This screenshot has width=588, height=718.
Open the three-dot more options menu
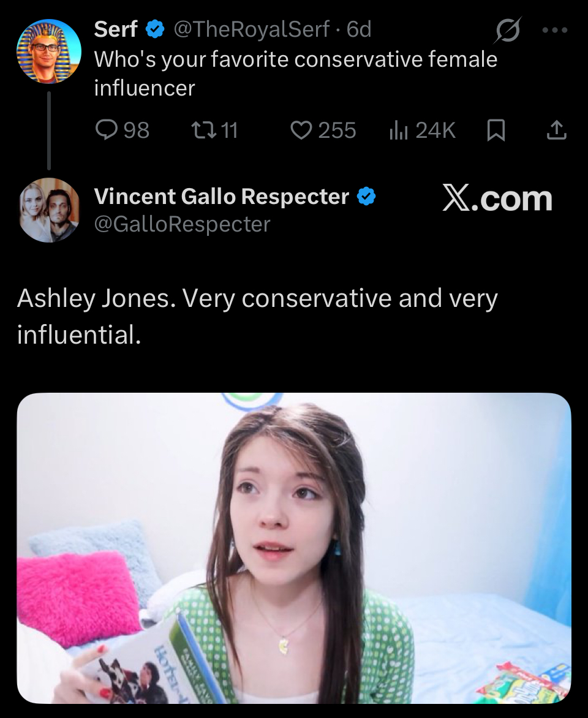(555, 29)
